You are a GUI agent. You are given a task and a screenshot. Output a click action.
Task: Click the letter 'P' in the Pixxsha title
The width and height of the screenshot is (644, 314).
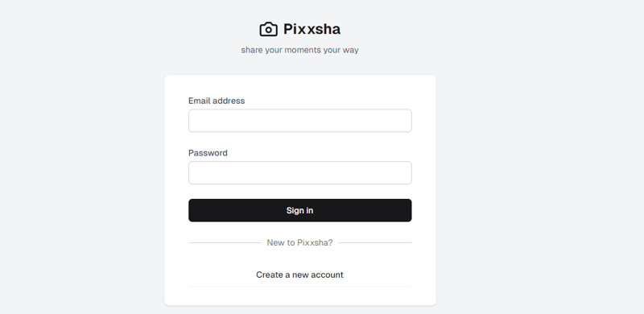point(289,29)
